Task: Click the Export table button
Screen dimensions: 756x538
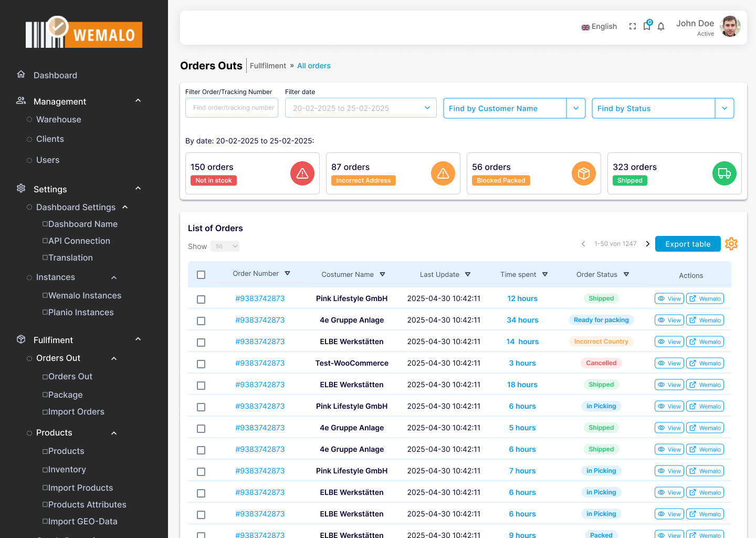Action: coord(688,244)
